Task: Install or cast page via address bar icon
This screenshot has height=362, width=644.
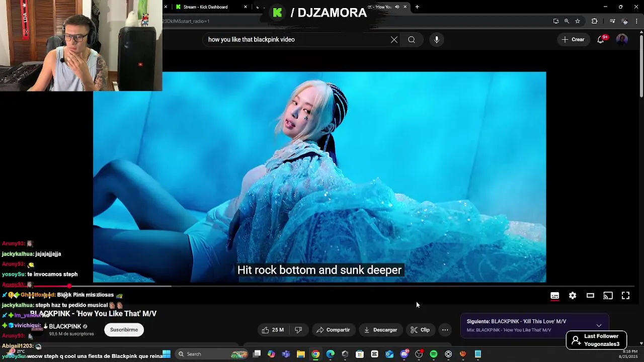Action: pos(556,21)
